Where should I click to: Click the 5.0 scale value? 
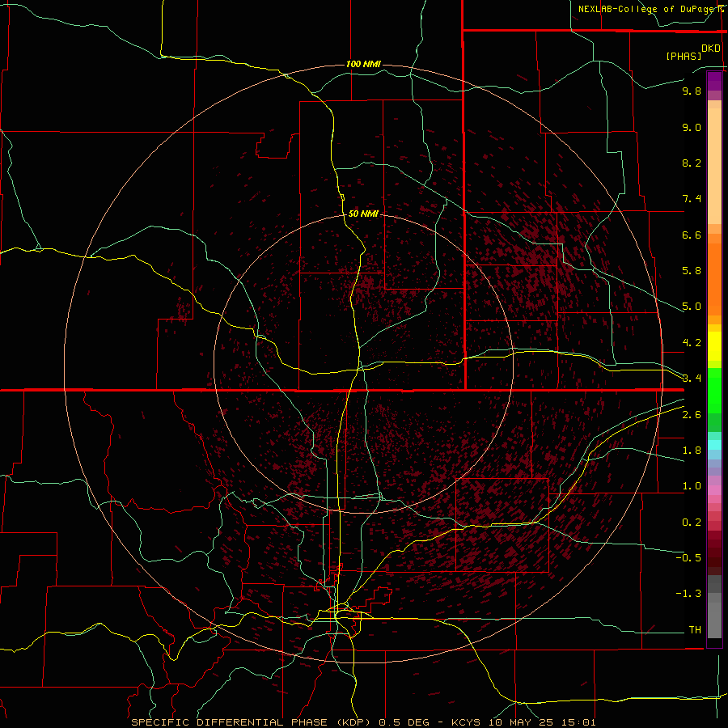point(692,307)
